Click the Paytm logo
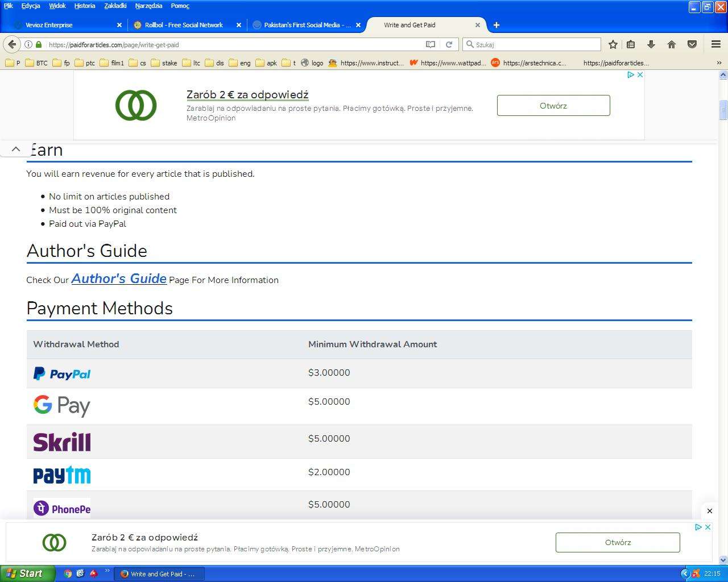 [62, 475]
